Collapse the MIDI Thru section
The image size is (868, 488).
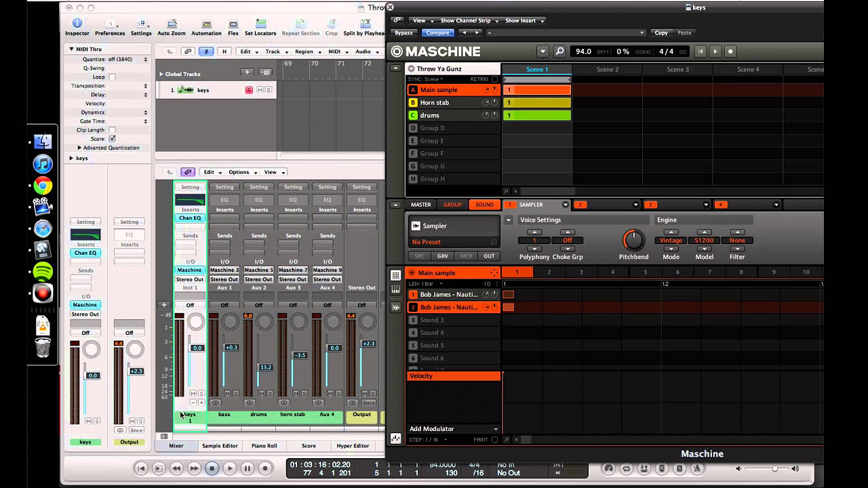tap(71, 49)
